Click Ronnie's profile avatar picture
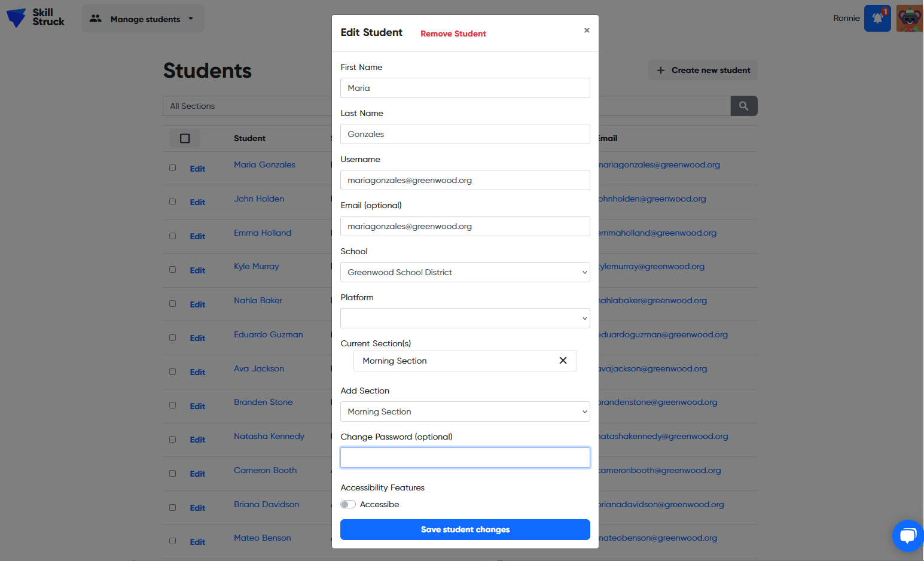 click(x=908, y=18)
